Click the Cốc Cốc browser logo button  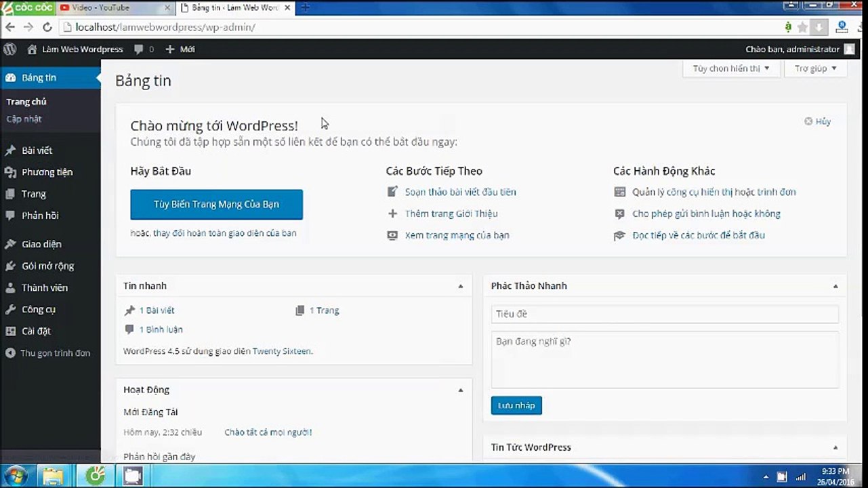click(27, 7)
